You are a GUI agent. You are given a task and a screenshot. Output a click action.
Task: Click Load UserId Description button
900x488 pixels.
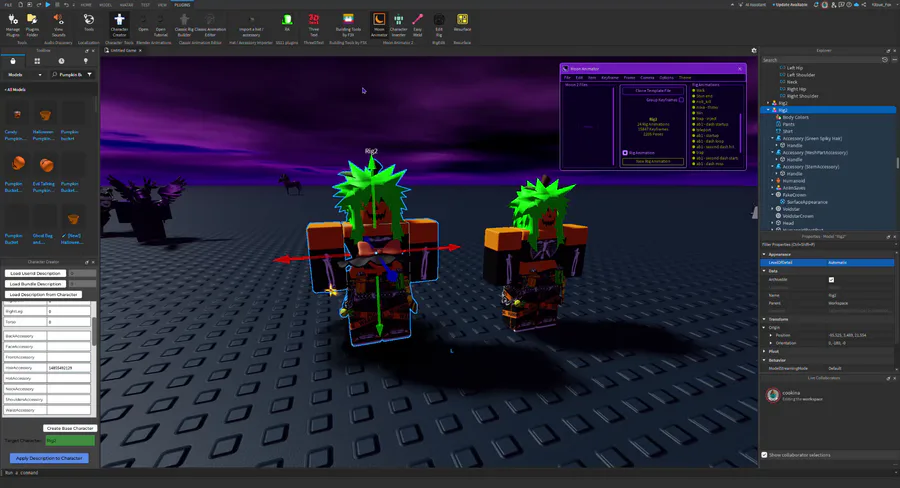click(36, 273)
